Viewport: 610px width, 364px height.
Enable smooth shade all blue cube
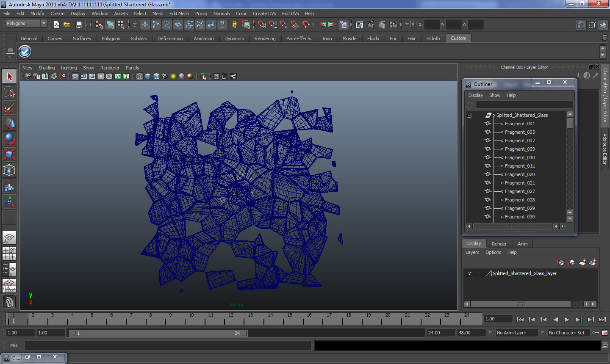tap(148, 76)
